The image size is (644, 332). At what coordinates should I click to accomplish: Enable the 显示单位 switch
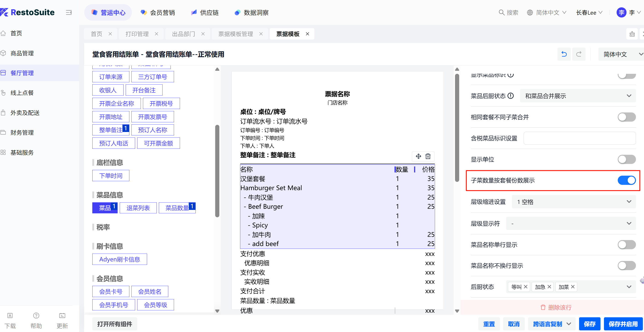pyautogui.click(x=626, y=159)
